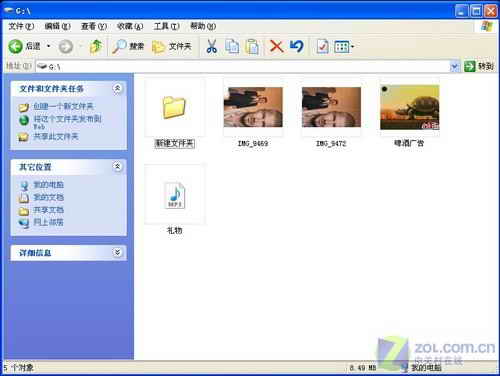The image size is (500, 376).
Task: Select the IMG_9472 thumbnail
Action: [x=331, y=107]
